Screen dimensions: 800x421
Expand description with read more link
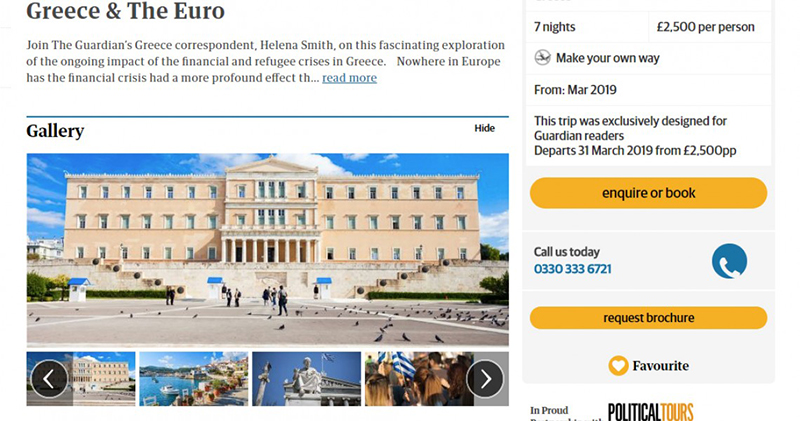click(349, 78)
